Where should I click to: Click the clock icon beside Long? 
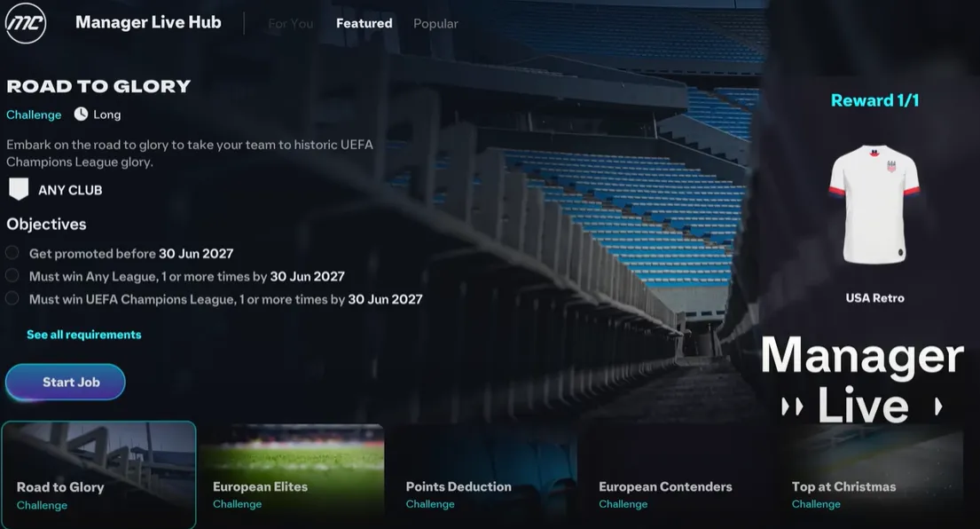(x=81, y=114)
